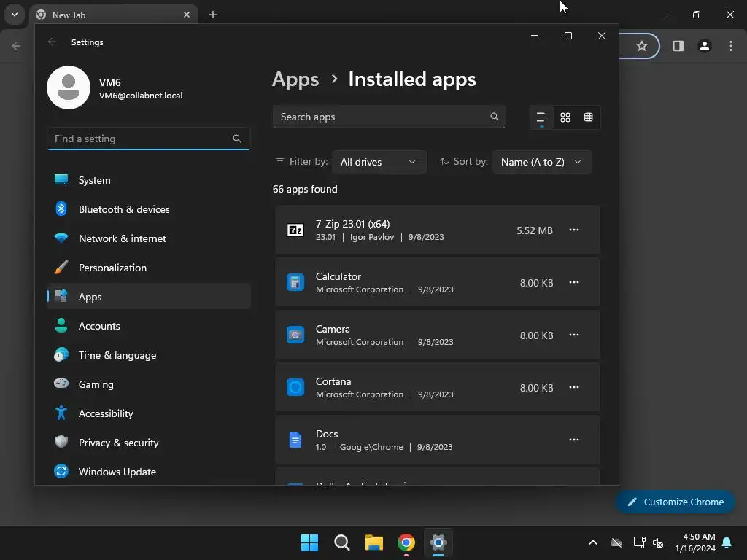This screenshot has height=560, width=747.
Task: Open the Sort by Name dropdown
Action: 542,162
